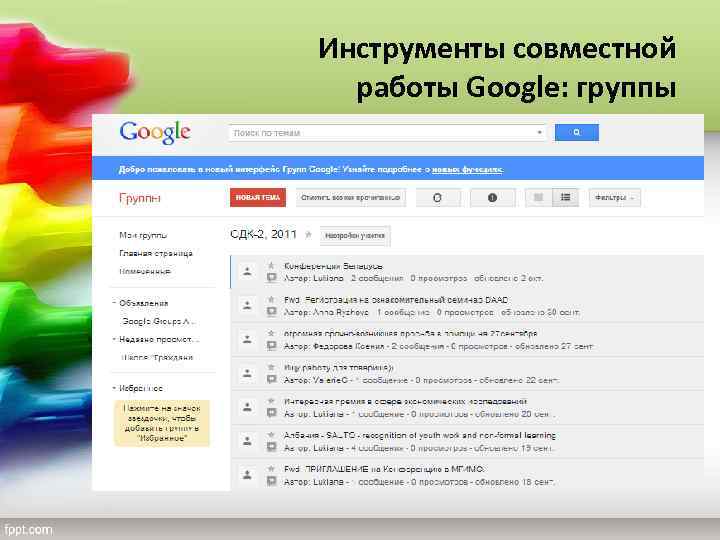Screen dimensions: 720x540
Task: Click author avatar of 'Интересная премия' topic
Action: 247,407
